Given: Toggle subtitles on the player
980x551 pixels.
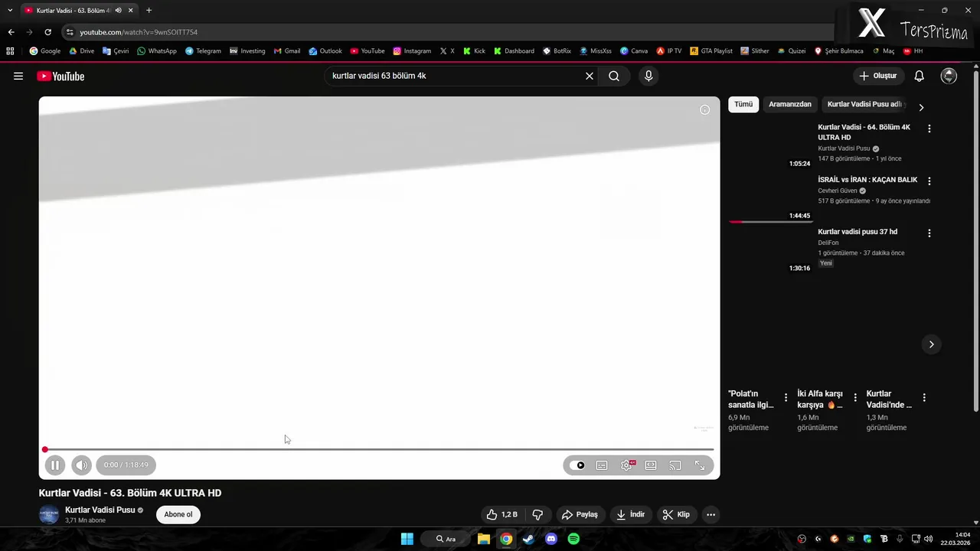Looking at the screenshot, I should pos(602,465).
